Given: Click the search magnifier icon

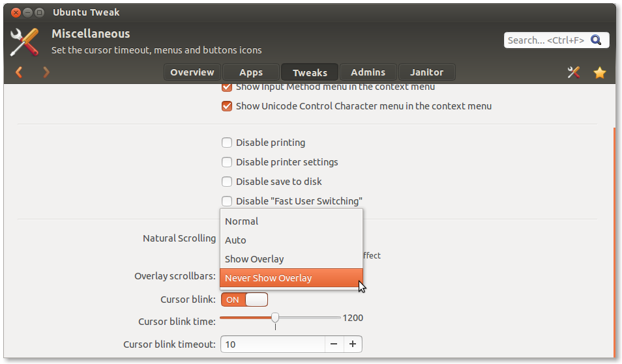Looking at the screenshot, I should [596, 40].
